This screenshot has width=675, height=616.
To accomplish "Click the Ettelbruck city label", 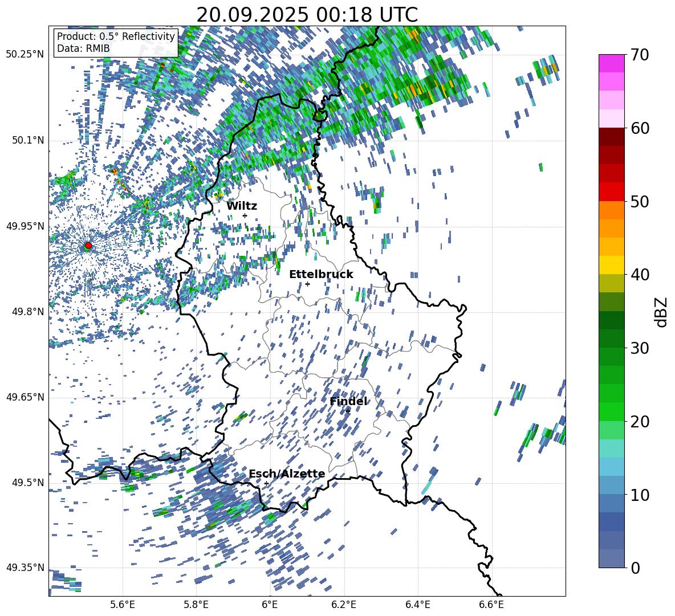I will point(321,275).
